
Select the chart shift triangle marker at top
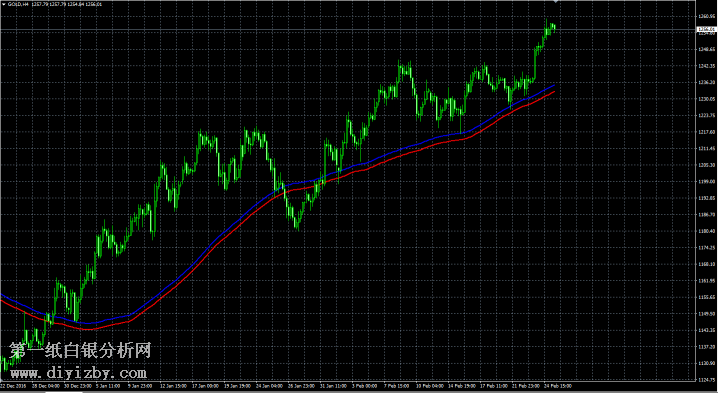pos(555,2)
